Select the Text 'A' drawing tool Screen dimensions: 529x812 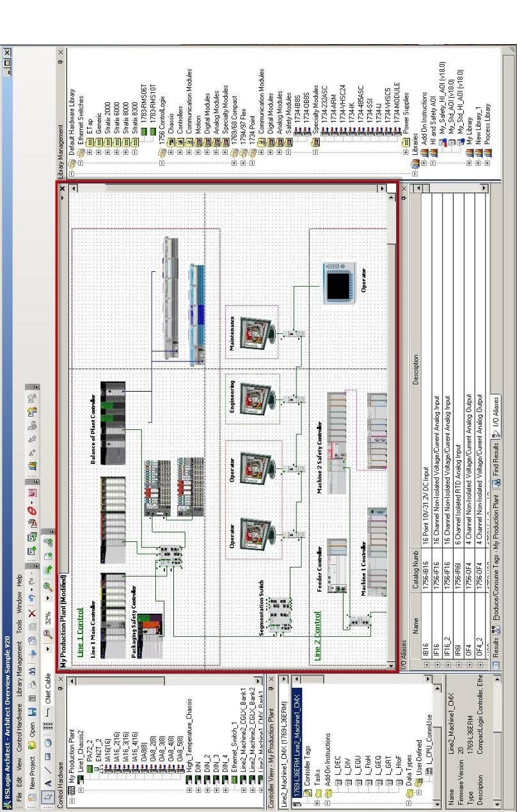[x=49, y=782]
